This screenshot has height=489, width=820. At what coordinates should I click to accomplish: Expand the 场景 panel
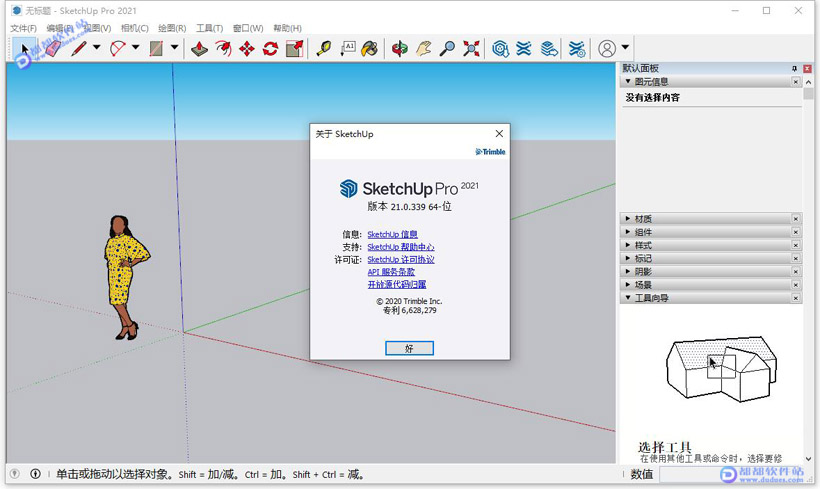click(x=628, y=285)
